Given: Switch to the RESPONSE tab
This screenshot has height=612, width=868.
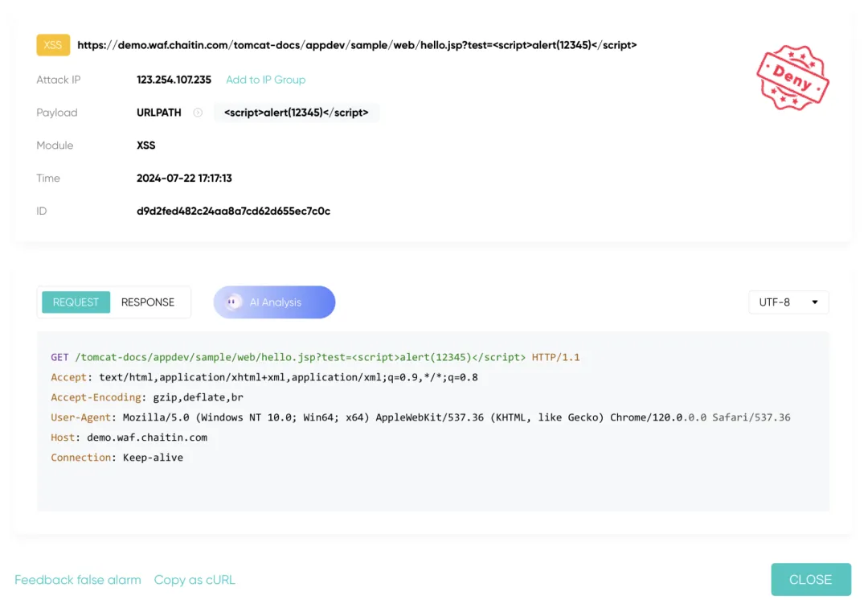Looking at the screenshot, I should tap(148, 302).
